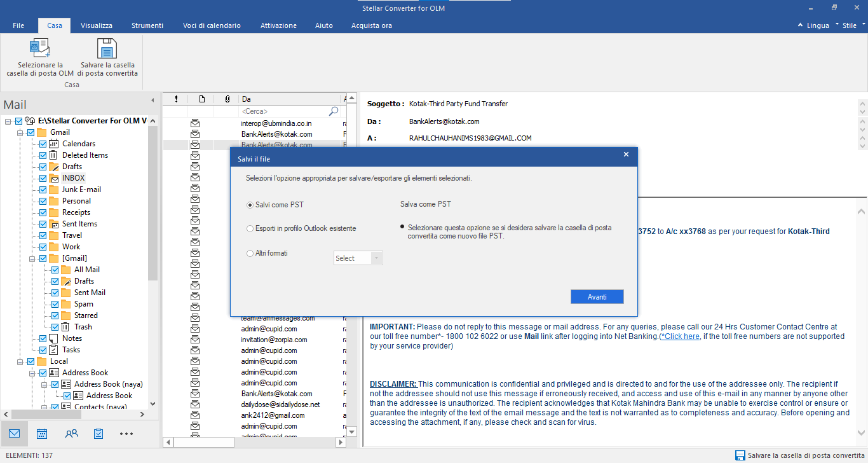Open the Calendar view icon in bottom navigation

[42, 434]
